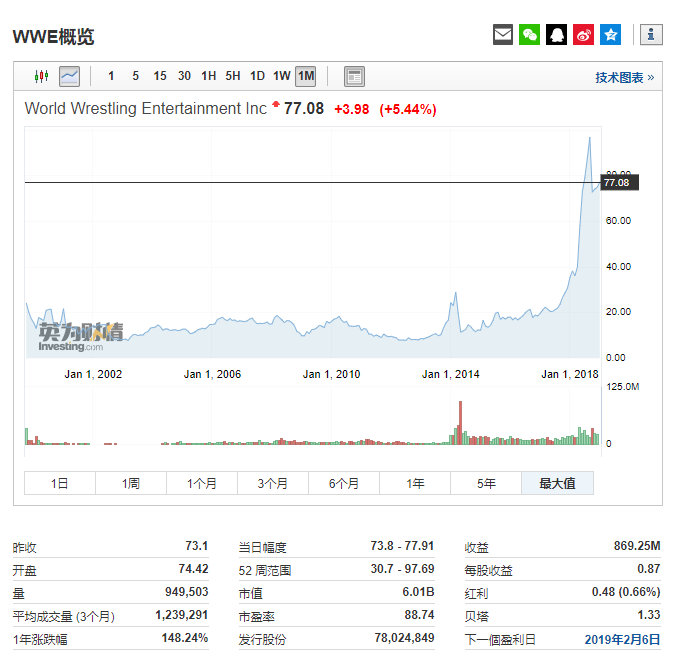The image size is (676, 662).
Task: Click the average volume value 1,239,291
Action: coord(182,615)
